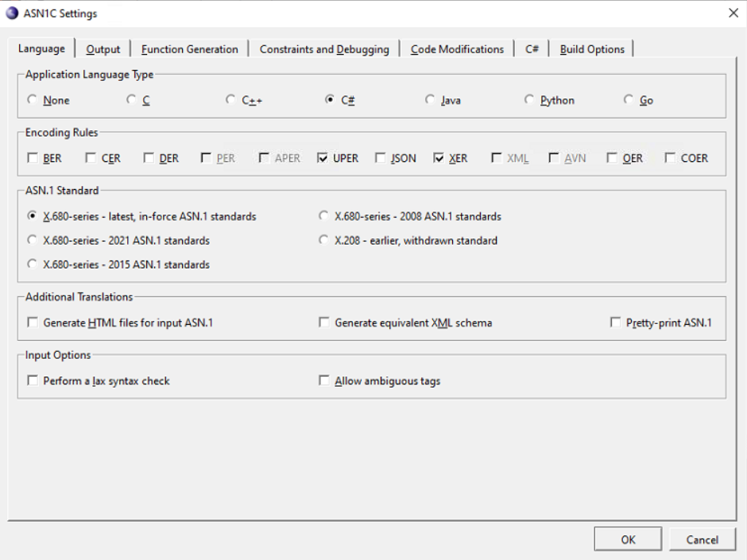Enable BER encoding rules checkbox
The image size is (747, 560).
point(33,157)
